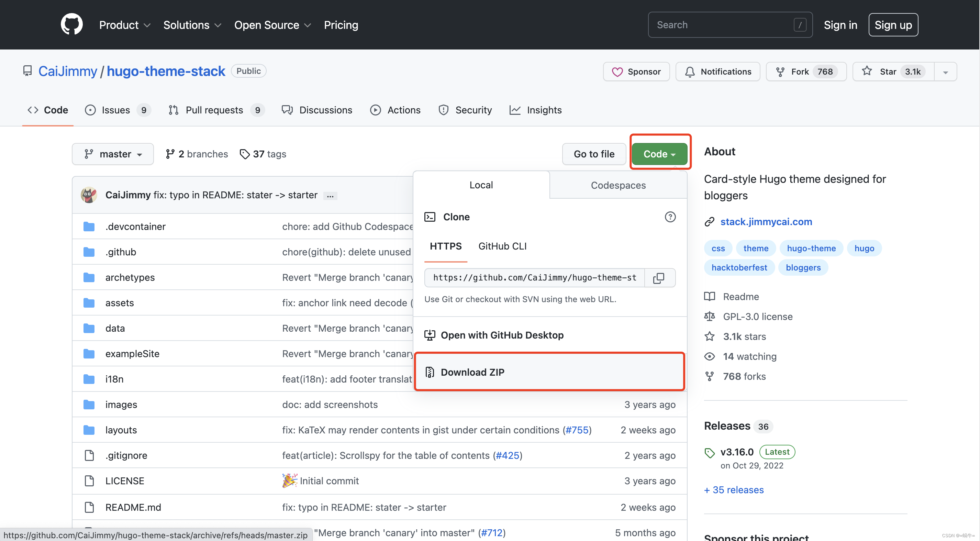Click the HTTPS clone URL field
Viewport: 980px width, 541px height.
535,278
